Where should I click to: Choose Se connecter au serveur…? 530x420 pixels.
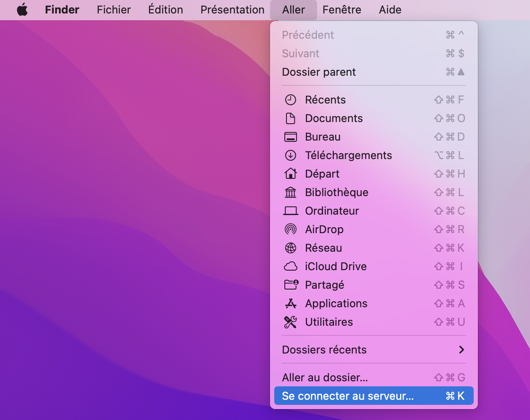point(374,396)
